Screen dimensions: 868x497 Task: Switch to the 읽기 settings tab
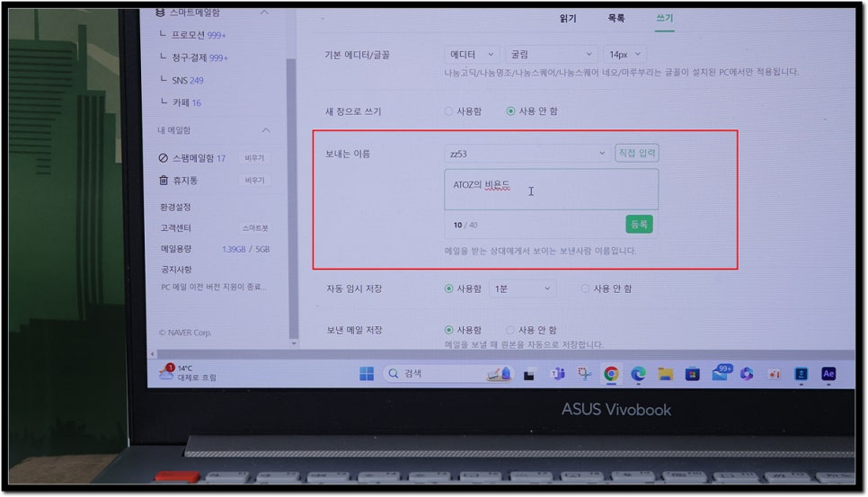click(568, 18)
